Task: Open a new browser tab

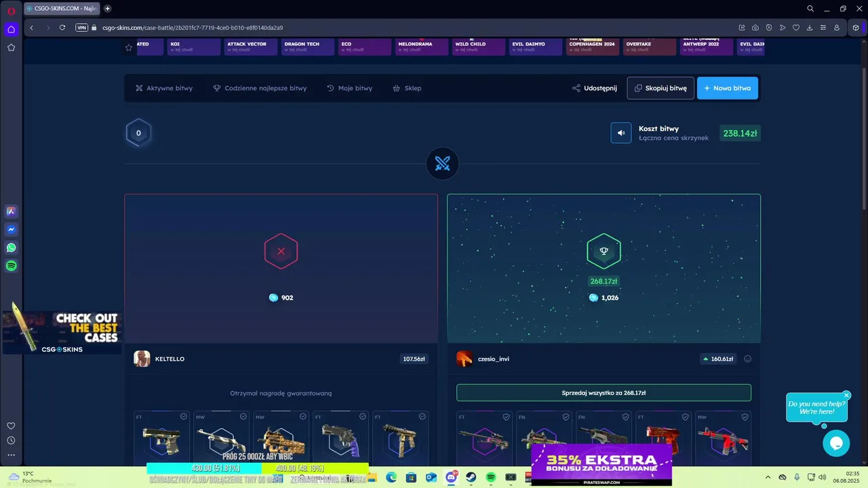Action: (107, 9)
